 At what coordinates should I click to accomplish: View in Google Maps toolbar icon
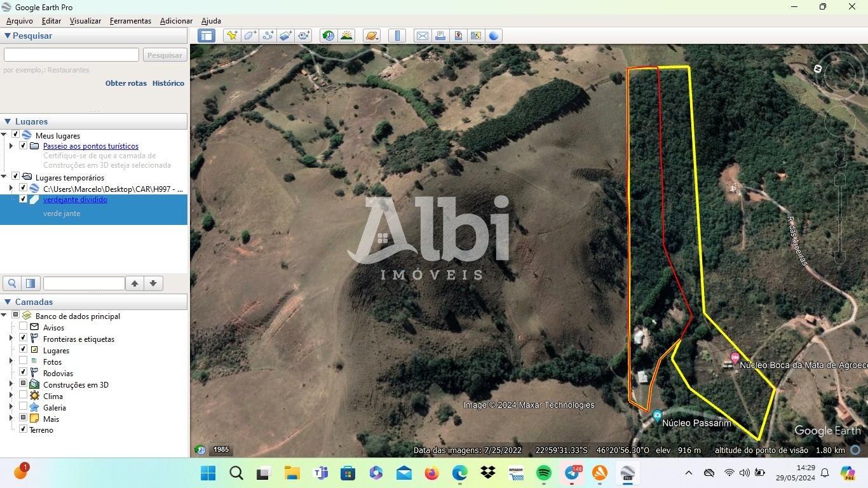[475, 36]
